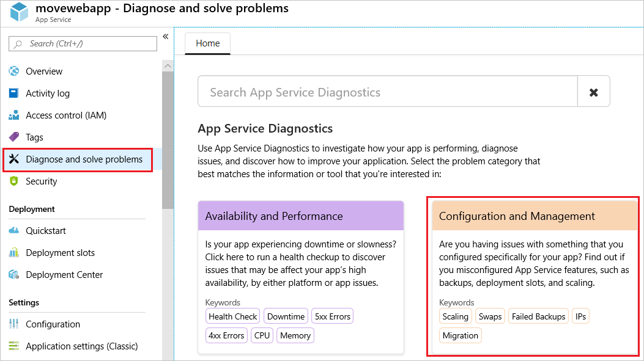The width and height of the screenshot is (644, 361).
Task: Open Deployment slots
Action: point(60,252)
